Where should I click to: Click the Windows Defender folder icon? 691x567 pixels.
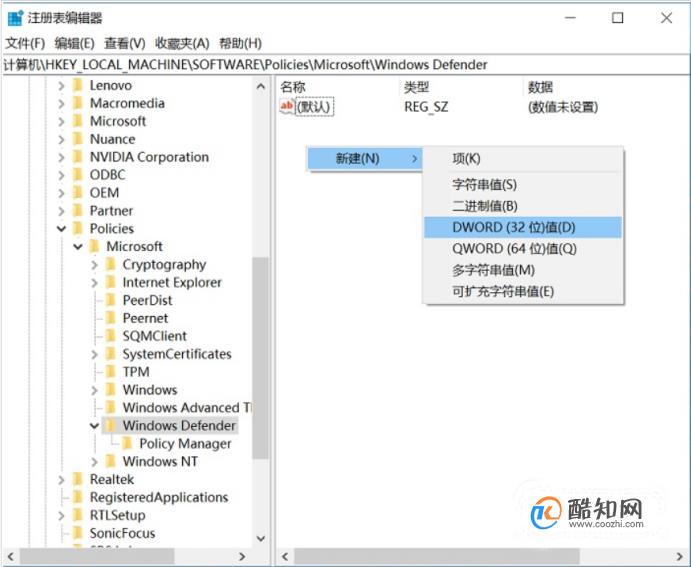pos(111,426)
